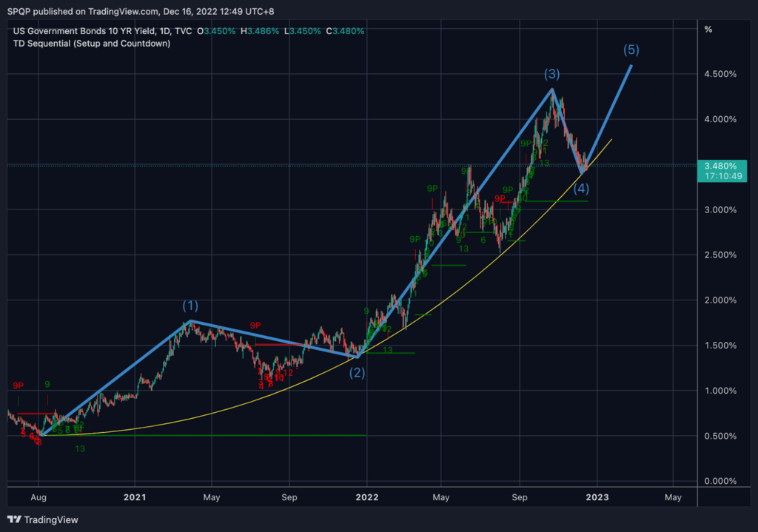
Task: Click the close value "C3.480%"
Action: pos(345,31)
